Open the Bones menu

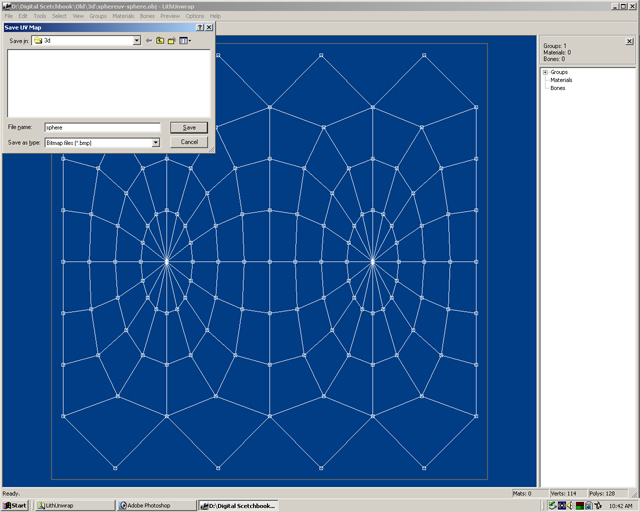coord(147,16)
